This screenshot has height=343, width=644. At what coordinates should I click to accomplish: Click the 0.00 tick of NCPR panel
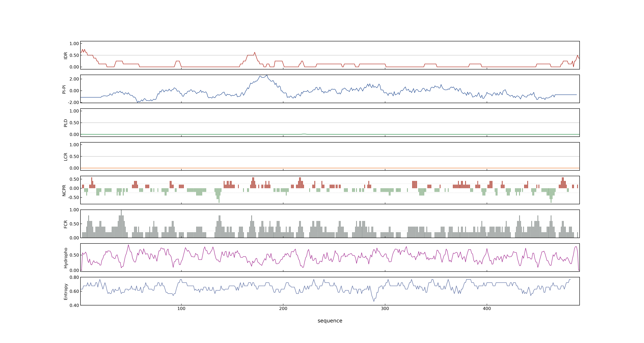click(x=74, y=188)
